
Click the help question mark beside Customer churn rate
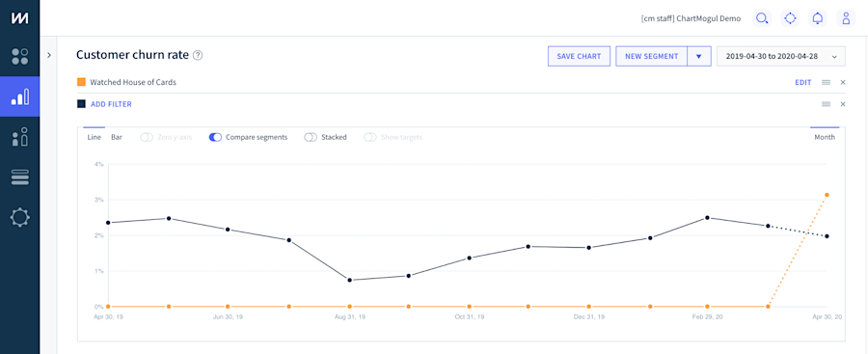(198, 55)
